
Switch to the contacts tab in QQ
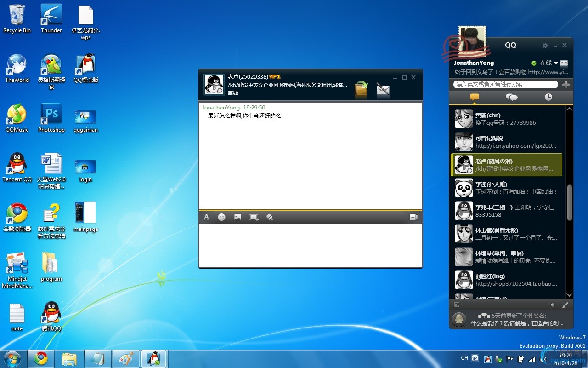pos(475,97)
